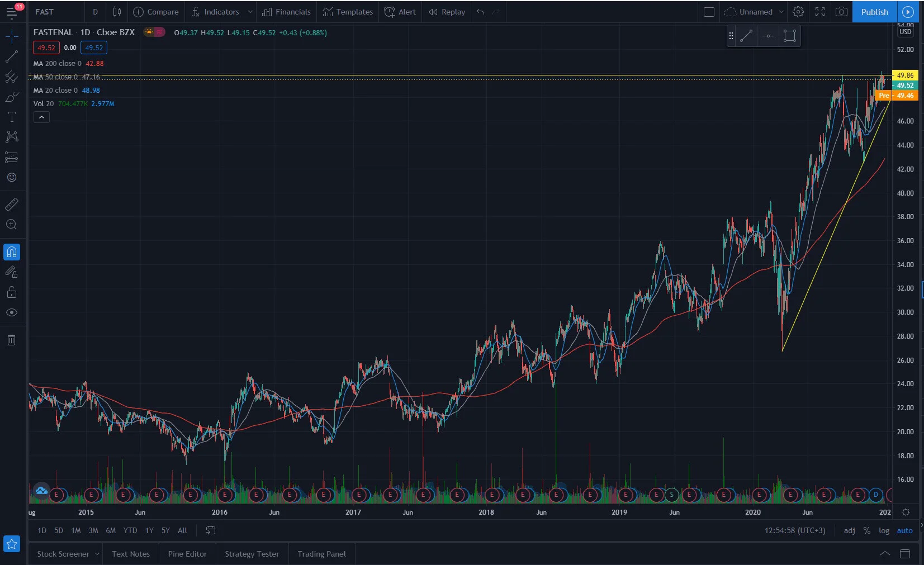Open chart settings gear
This screenshot has height=565, width=924.
798,12
